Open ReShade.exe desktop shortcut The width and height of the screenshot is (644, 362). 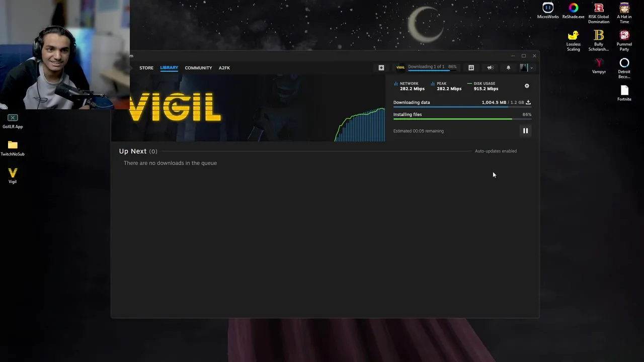click(573, 11)
